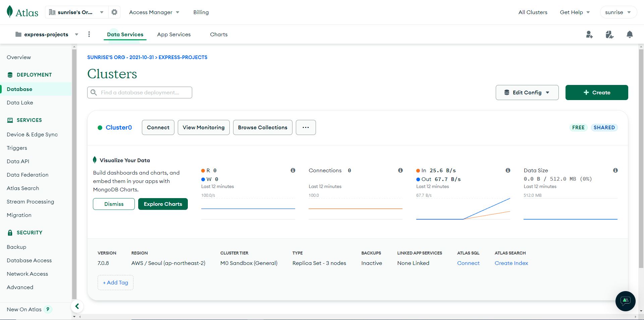Click the green Create button
Image resolution: width=644 pixels, height=320 pixels.
pos(596,92)
